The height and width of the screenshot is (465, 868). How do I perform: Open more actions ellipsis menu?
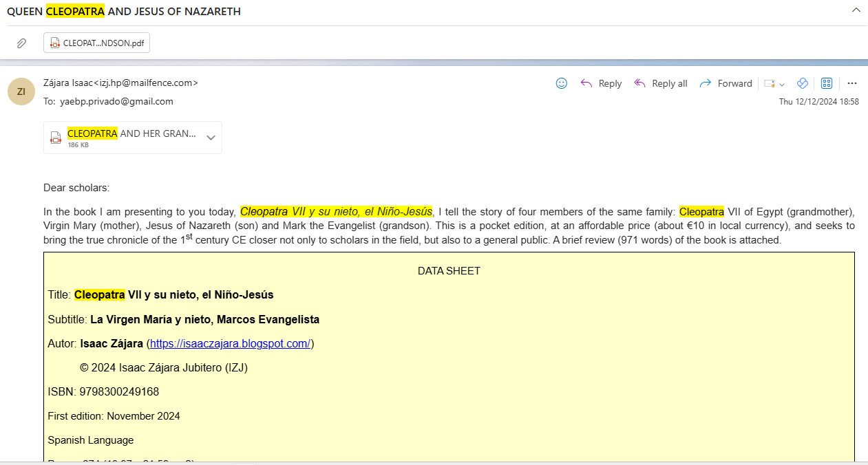click(x=852, y=83)
